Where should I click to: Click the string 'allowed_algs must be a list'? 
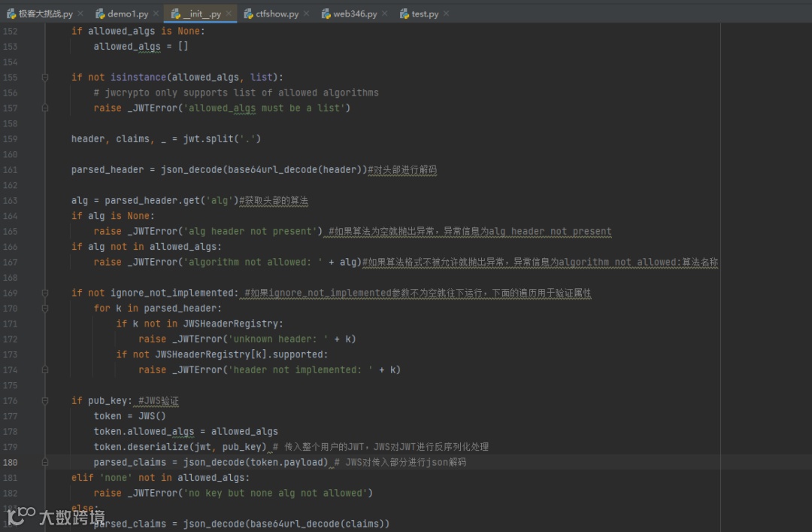(x=264, y=108)
